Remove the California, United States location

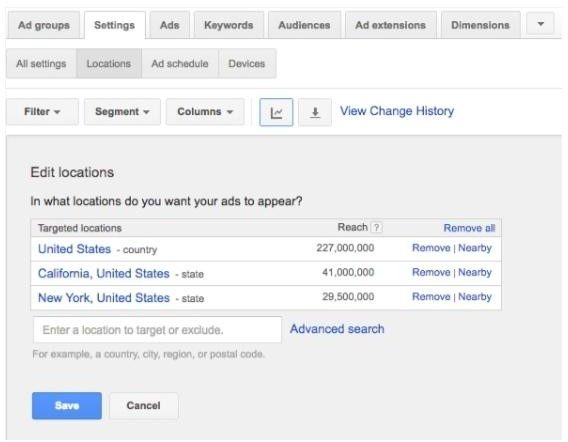(x=431, y=272)
